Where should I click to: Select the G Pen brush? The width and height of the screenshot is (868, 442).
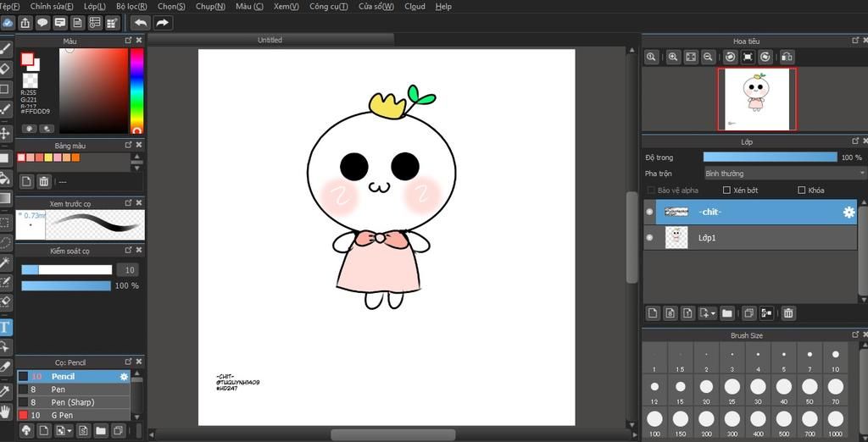click(x=62, y=415)
